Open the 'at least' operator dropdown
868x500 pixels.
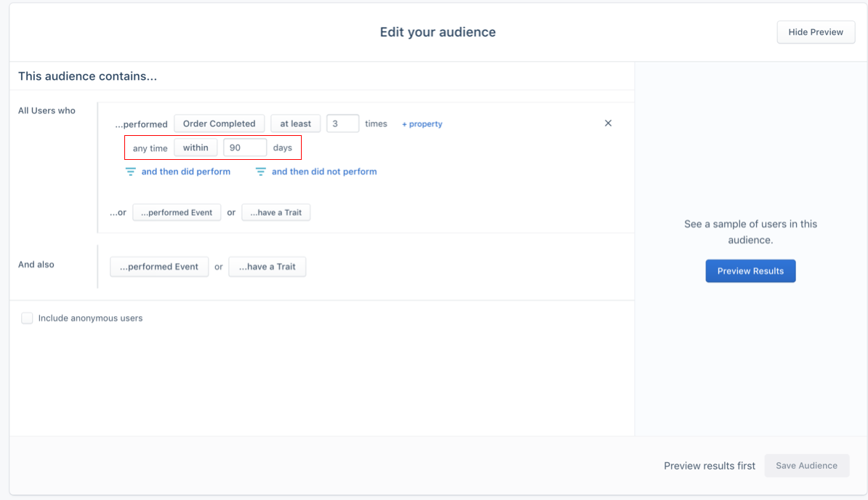coord(296,124)
